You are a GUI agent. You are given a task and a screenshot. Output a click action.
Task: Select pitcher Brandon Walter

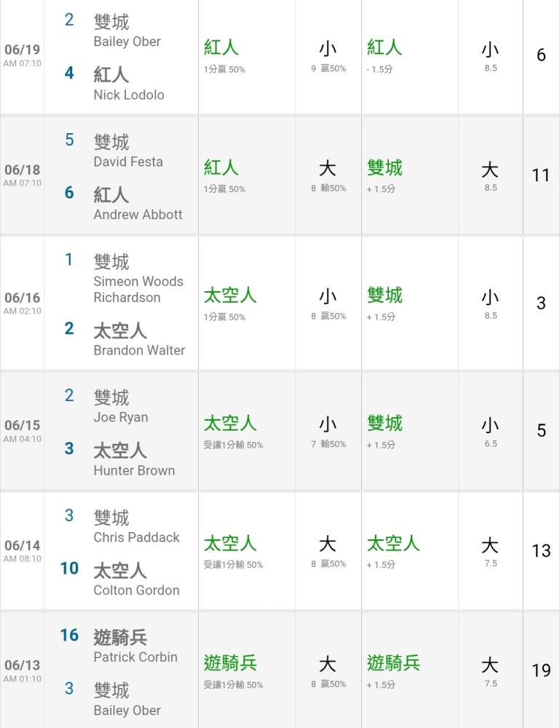point(139,350)
